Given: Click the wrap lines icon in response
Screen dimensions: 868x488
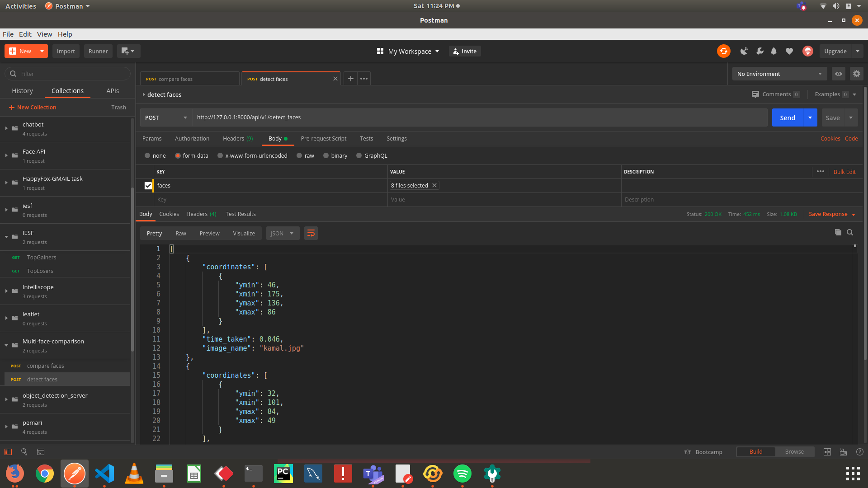Looking at the screenshot, I should (311, 233).
